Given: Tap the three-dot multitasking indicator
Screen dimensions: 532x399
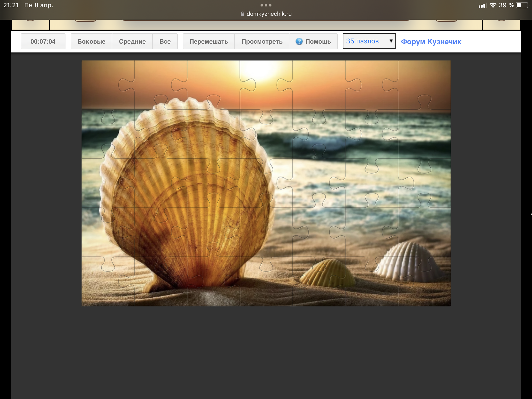Looking at the screenshot, I should click(266, 5).
